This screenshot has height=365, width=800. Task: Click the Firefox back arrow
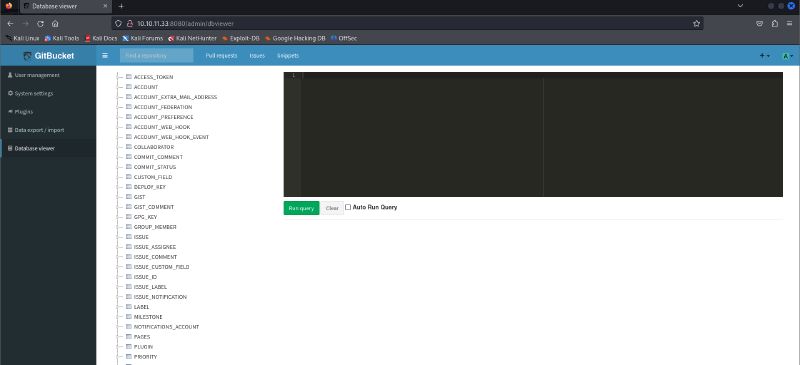pos(10,23)
